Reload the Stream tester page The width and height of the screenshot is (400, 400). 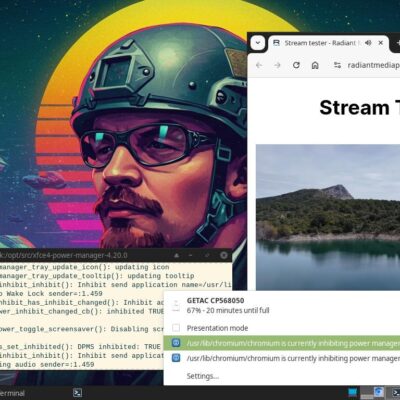(x=296, y=65)
